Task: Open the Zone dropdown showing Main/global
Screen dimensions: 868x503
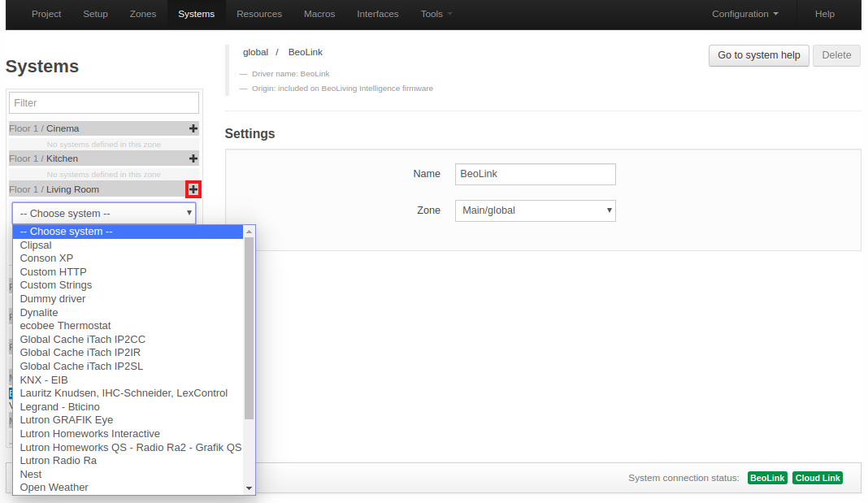Action: (536, 210)
